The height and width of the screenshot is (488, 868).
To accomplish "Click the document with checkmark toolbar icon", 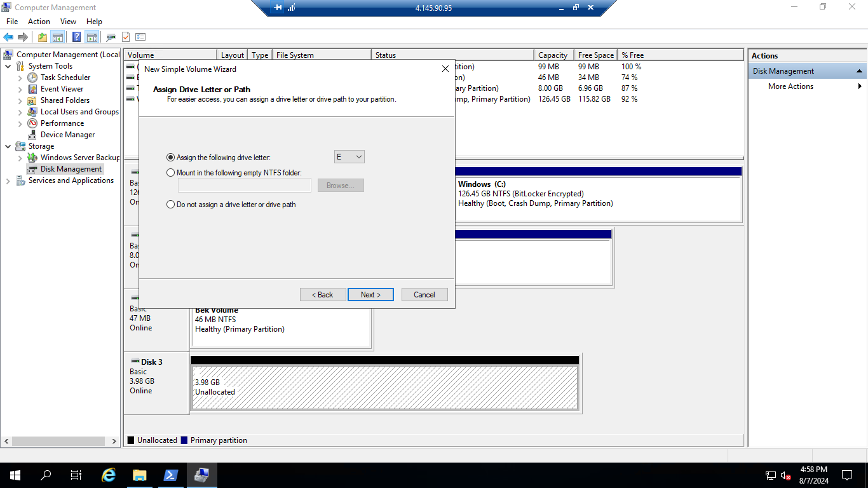I will point(126,37).
